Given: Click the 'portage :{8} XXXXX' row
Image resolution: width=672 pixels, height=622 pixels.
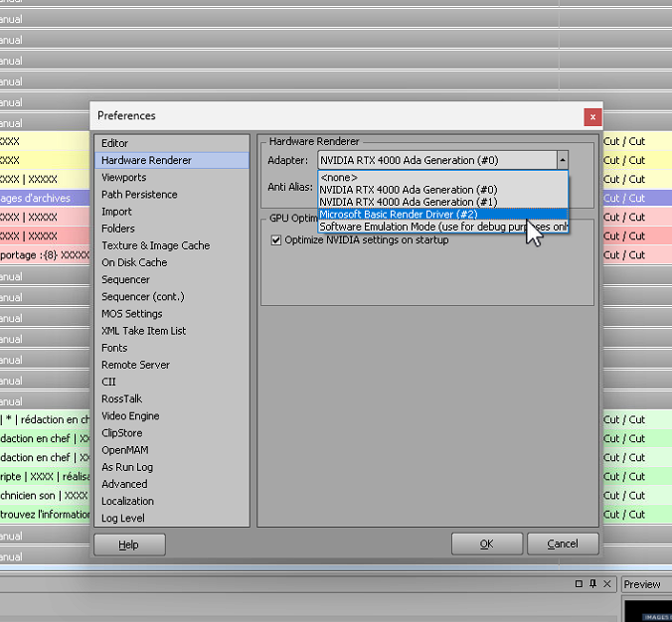Looking at the screenshot, I should click(45, 255).
